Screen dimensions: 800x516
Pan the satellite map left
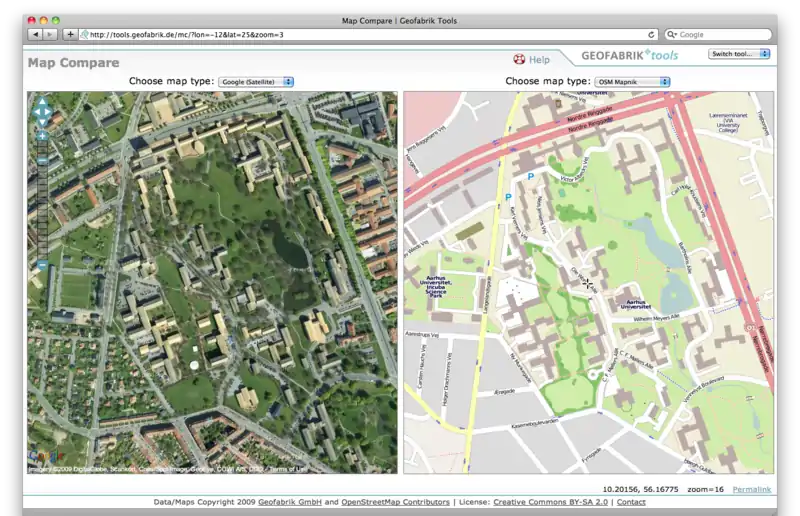pyautogui.click(x=35, y=111)
